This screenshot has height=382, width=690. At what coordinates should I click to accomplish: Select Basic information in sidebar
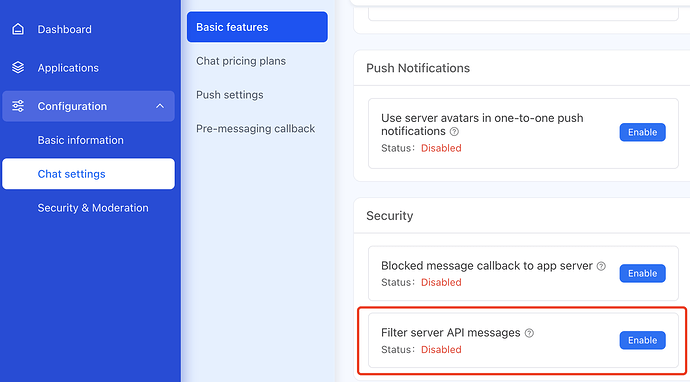pos(81,140)
